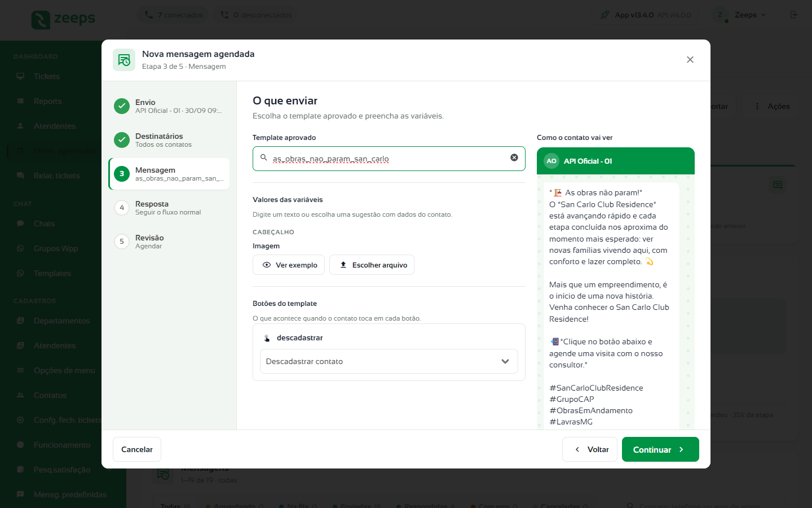Click the approved template input field

(389, 159)
